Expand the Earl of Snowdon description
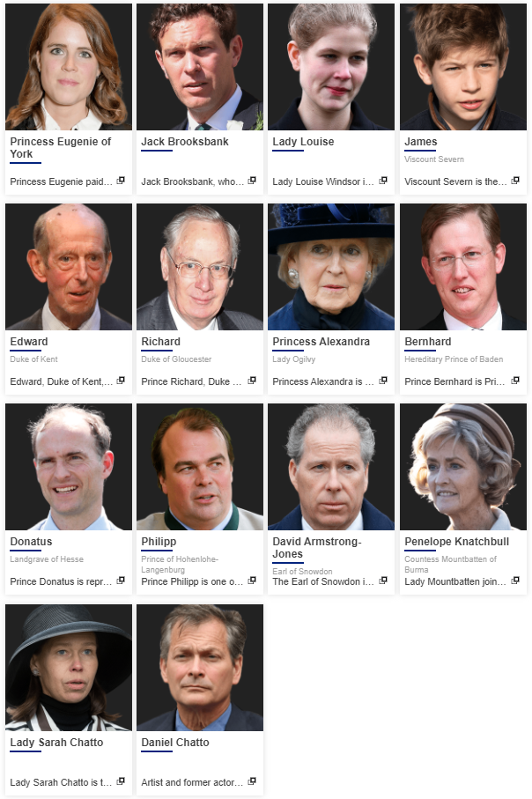 [x=383, y=581]
